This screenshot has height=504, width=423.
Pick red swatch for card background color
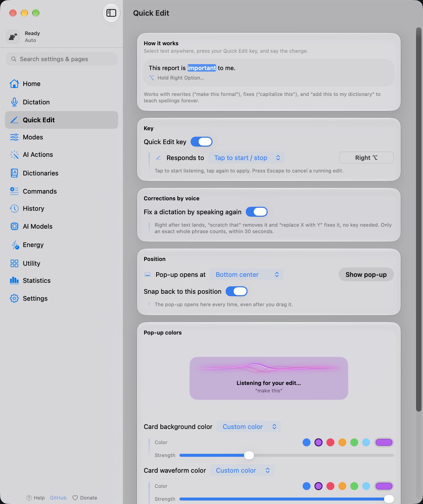pyautogui.click(x=330, y=442)
